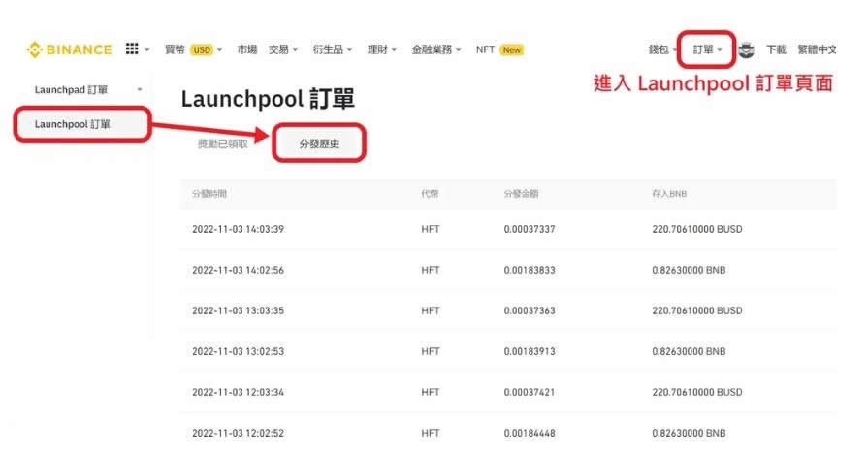Image resolution: width=868 pixels, height=455 pixels.
Task: Click the user profile avatar icon
Action: tap(746, 49)
